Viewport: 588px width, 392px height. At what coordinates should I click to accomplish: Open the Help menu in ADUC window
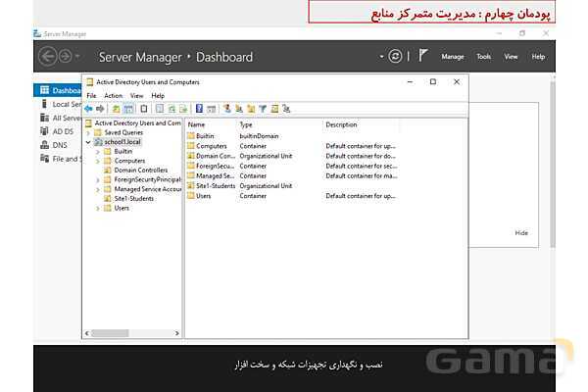tap(158, 96)
